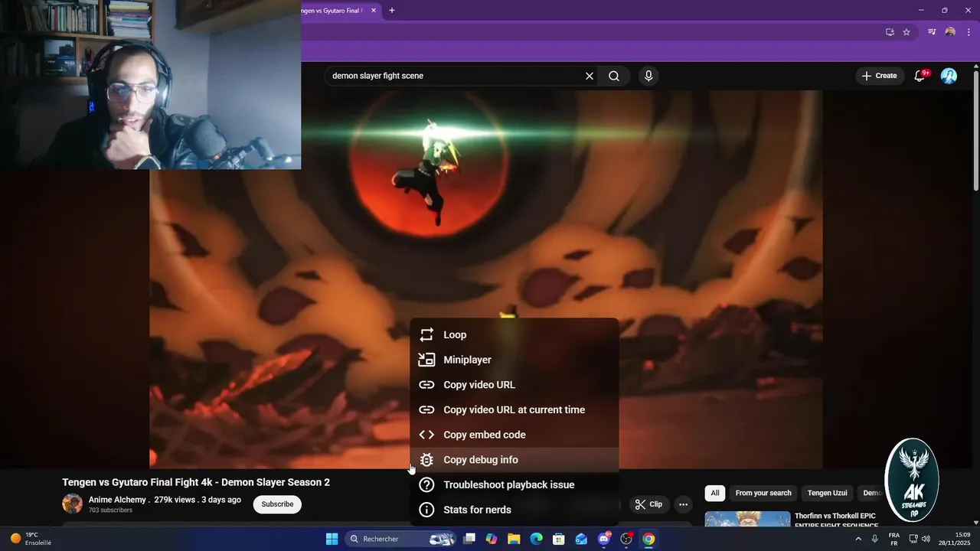The height and width of the screenshot is (551, 980).
Task: Open YouTube notifications bell
Action: click(920, 76)
